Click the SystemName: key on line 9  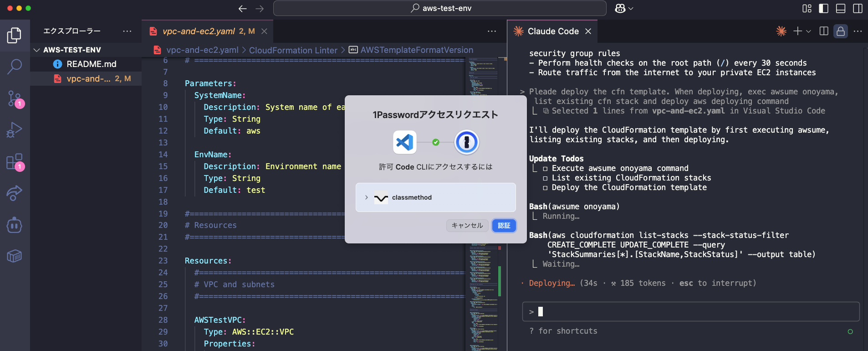220,95
